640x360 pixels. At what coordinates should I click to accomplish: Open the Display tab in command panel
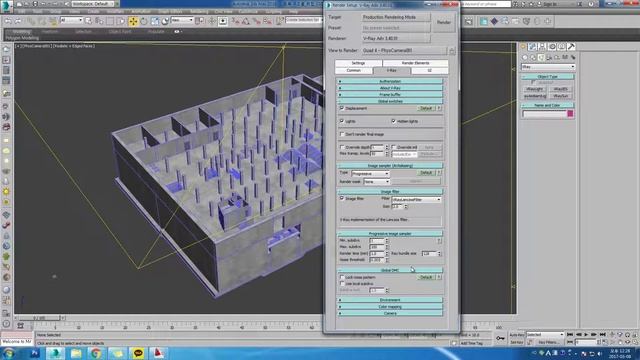(x=562, y=47)
